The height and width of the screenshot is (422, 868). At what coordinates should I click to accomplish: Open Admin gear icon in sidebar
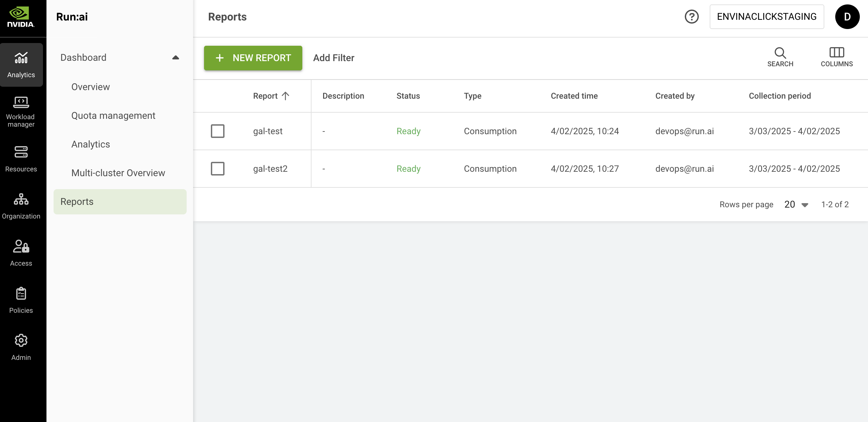pyautogui.click(x=21, y=341)
